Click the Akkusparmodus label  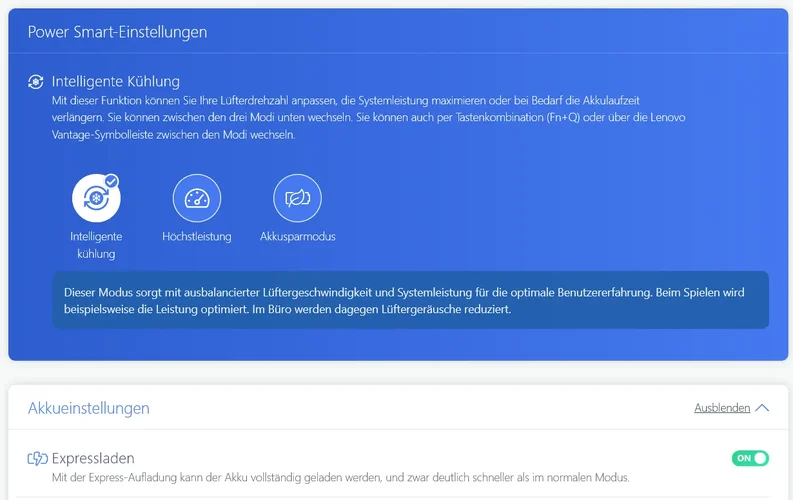click(297, 237)
